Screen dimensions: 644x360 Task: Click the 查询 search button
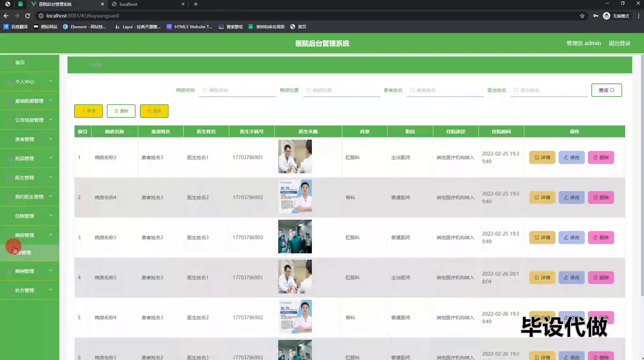coord(606,90)
